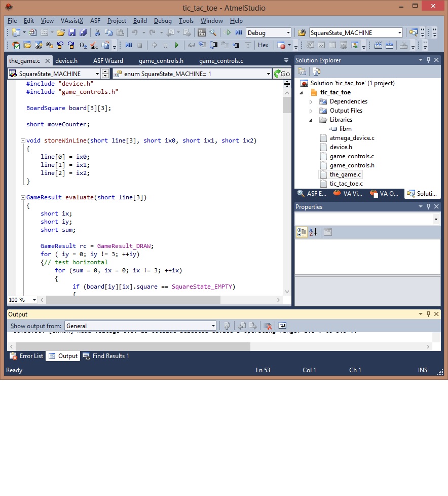The image size is (448, 496).
Task: Click the VA Open File in Solution icon
Action: click(27, 45)
